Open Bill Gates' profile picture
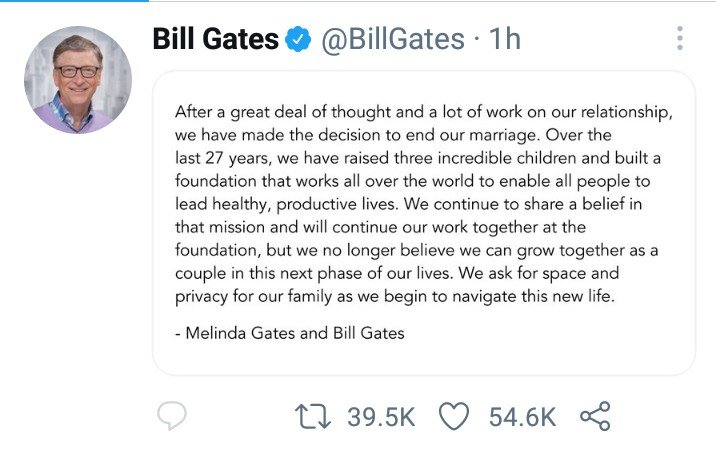 coord(78,80)
